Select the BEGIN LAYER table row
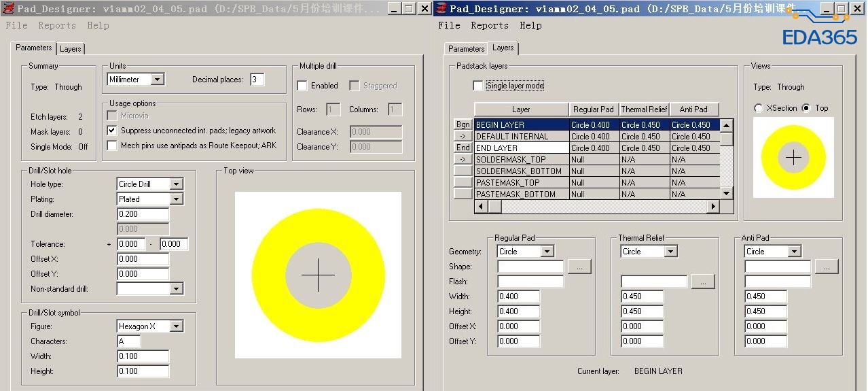The width and height of the screenshot is (868, 391). (x=521, y=125)
